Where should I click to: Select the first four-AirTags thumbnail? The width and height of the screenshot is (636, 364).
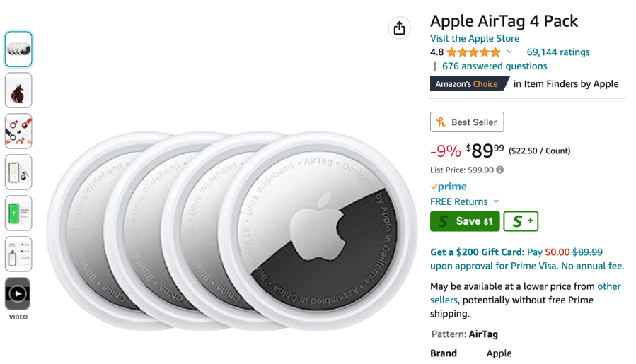(18, 49)
